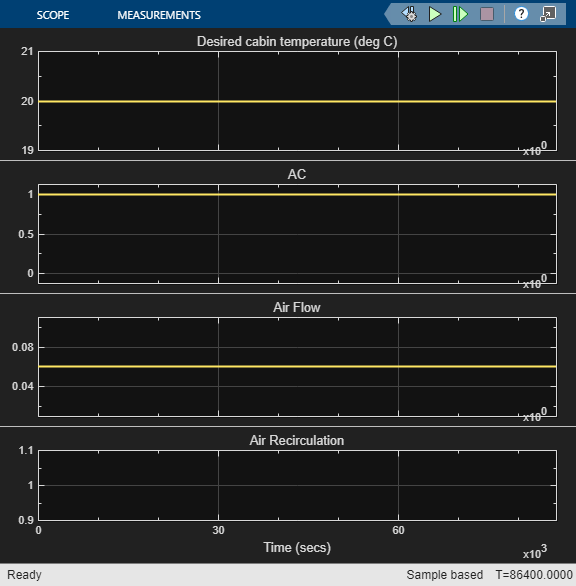
Task: Click the yellow AC signal line
Action: tap(298, 194)
